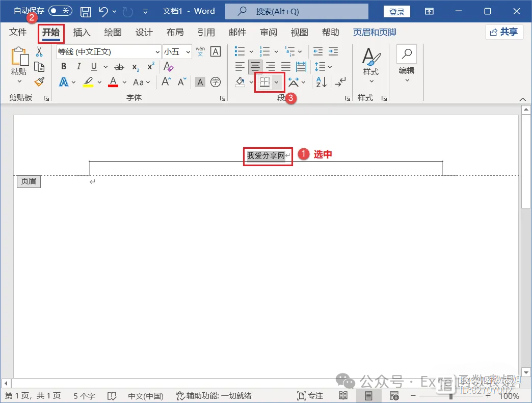532x403 pixels.
Task: Toggle the AutoSave switch
Action: point(60,11)
